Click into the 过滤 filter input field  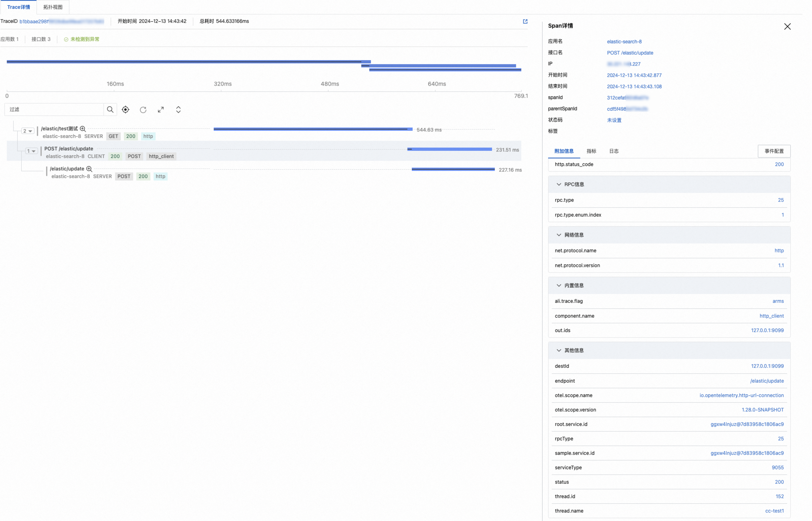point(54,109)
